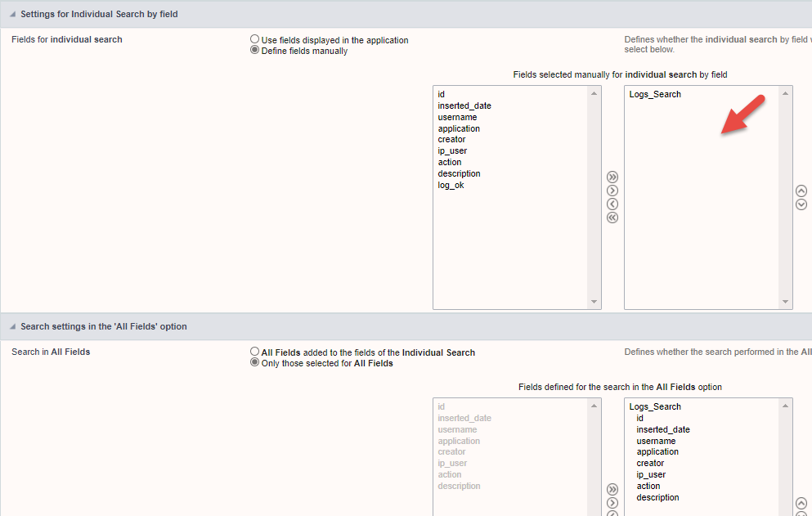Select Logs_Search in the individual search selected list
This screenshot has height=516, width=812.
[x=655, y=95]
